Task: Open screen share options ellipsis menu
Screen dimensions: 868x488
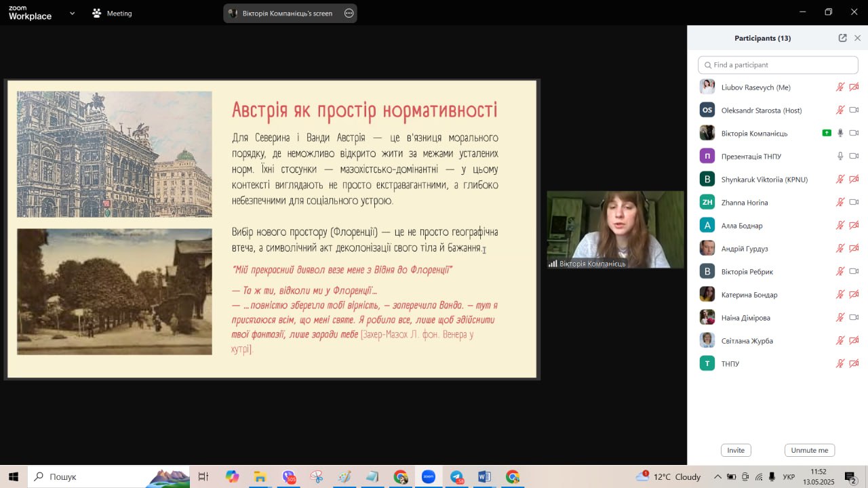Action: click(349, 13)
